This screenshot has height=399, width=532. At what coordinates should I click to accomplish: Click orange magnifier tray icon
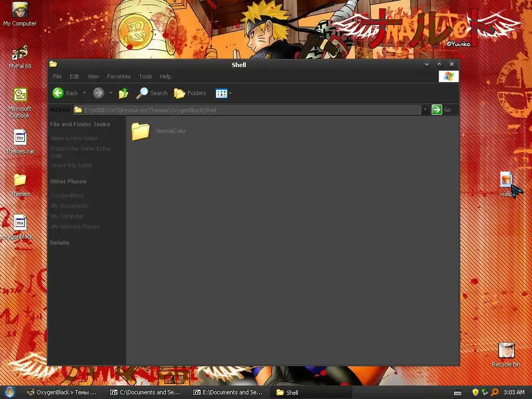[x=495, y=392]
